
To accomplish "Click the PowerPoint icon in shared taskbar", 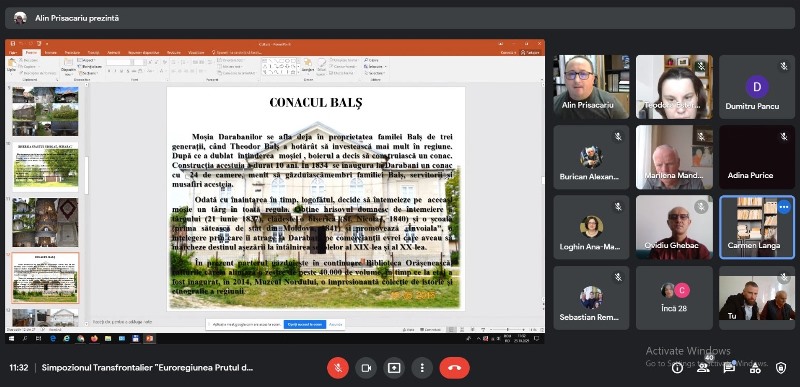I will (x=149, y=338).
